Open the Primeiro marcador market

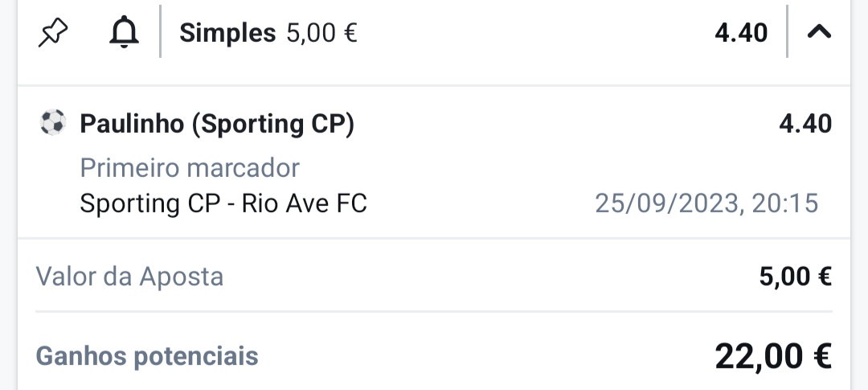[x=190, y=168]
